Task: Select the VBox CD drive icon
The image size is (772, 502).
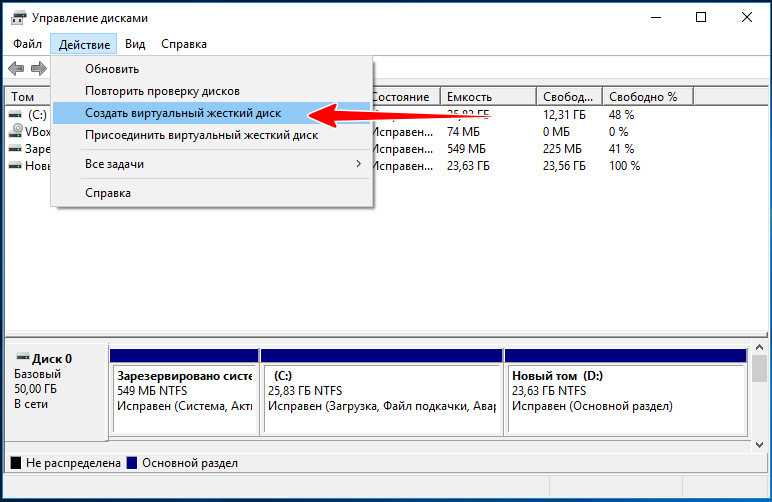Action: coord(16,131)
